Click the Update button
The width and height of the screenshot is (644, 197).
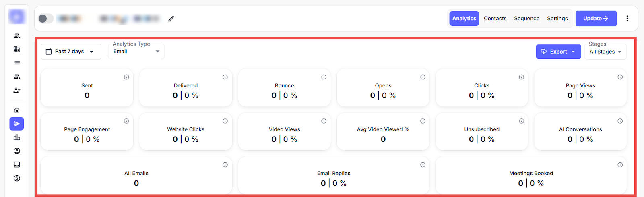tap(596, 19)
